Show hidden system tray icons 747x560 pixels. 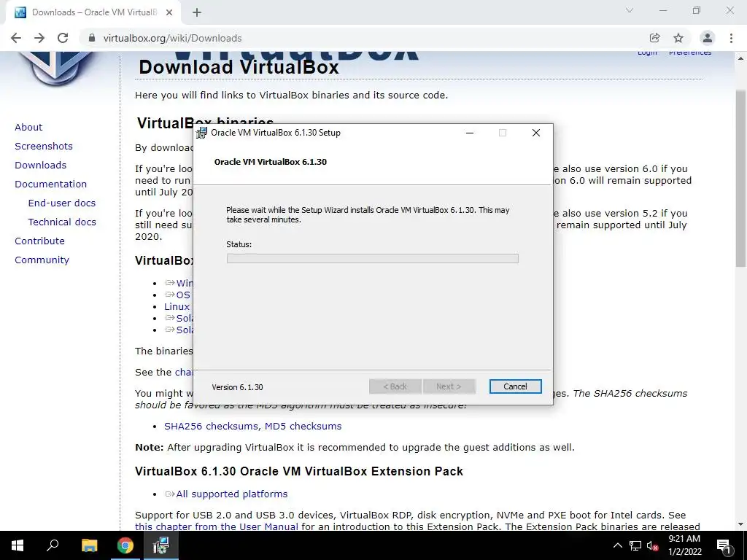[617, 545]
